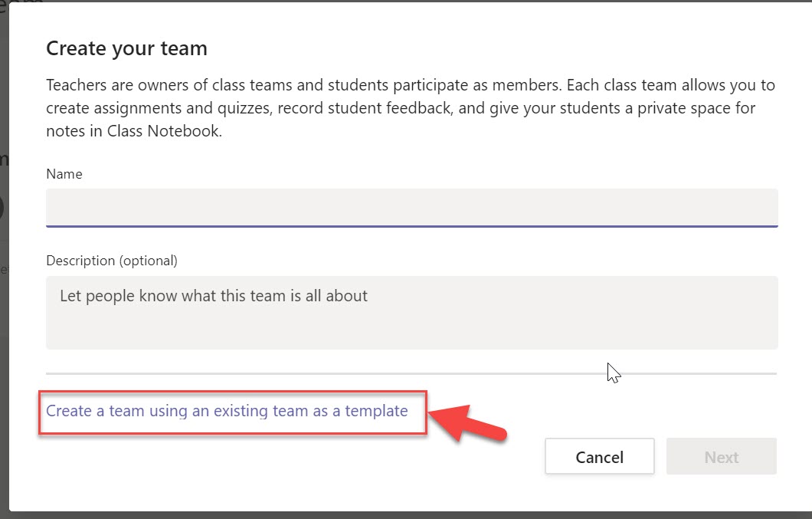The height and width of the screenshot is (519, 812).
Task: Select the 'Create your team' heading
Action: click(x=127, y=48)
